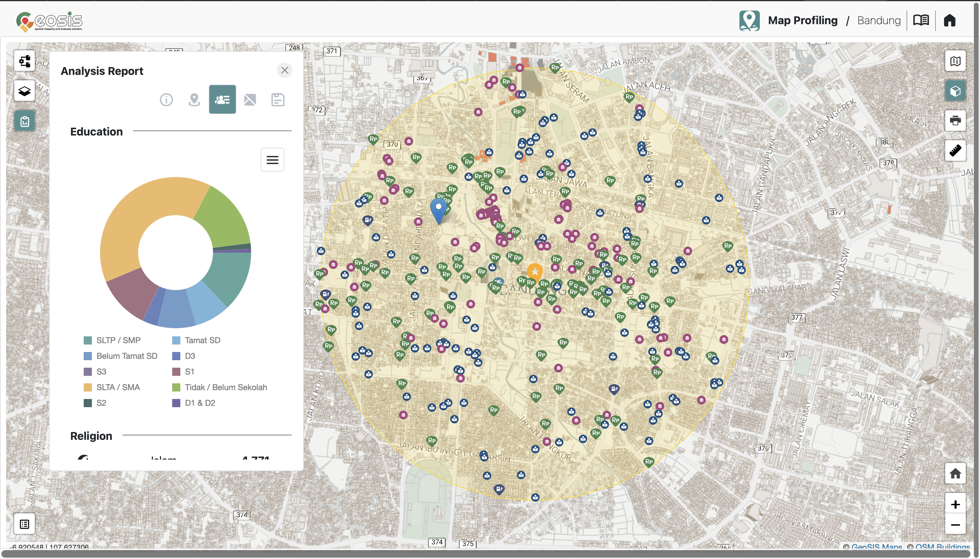This screenshot has width=980, height=559.
Task: Toggle S2 legend entry
Action: pyautogui.click(x=95, y=403)
